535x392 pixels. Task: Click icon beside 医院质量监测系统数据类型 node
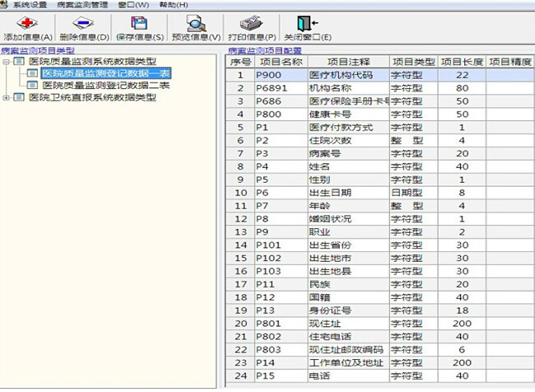tap(19, 62)
